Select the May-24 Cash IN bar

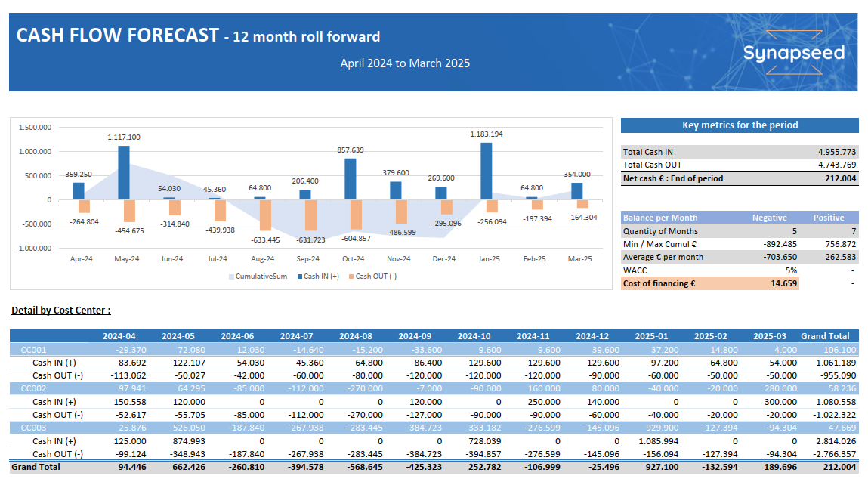(124, 172)
